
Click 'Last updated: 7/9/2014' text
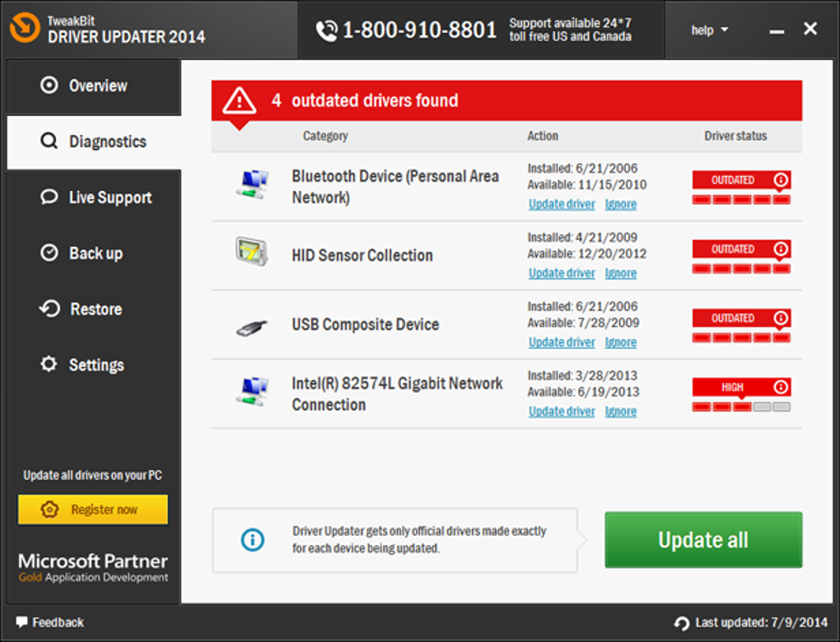[761, 623]
